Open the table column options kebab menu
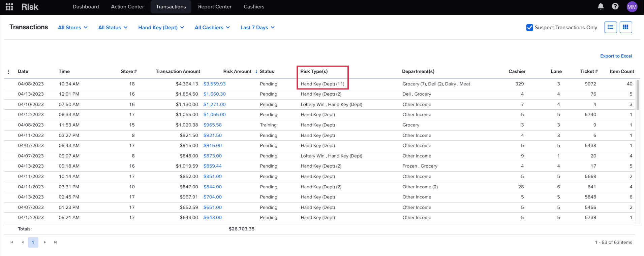644x256 pixels. click(8, 72)
